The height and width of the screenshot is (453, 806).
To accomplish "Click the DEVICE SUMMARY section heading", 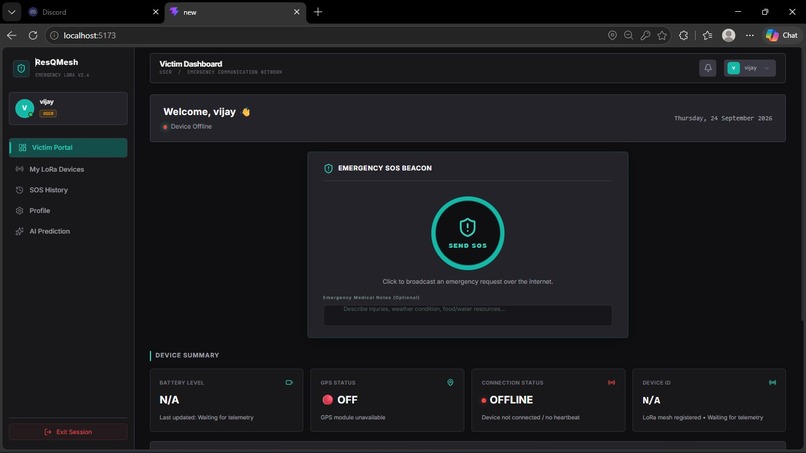I will pos(187,355).
